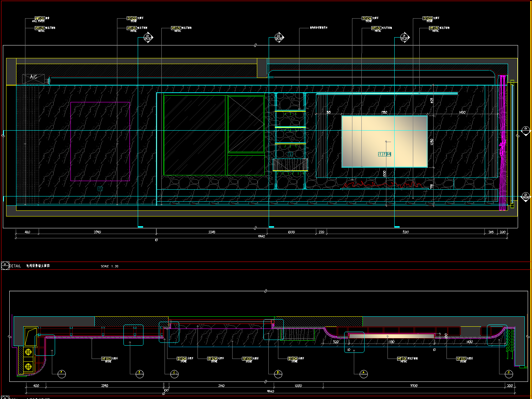
Task: Select bubble marker A in plan
Action: pyautogui.click(x=364, y=374)
